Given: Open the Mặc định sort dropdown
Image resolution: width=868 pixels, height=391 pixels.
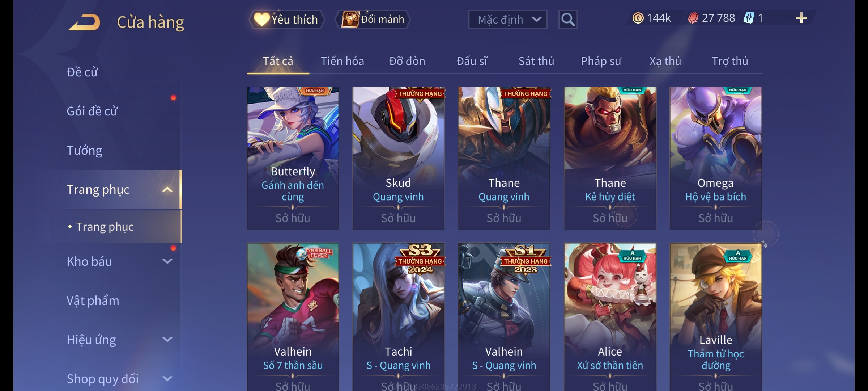Looking at the screenshot, I should point(507,20).
